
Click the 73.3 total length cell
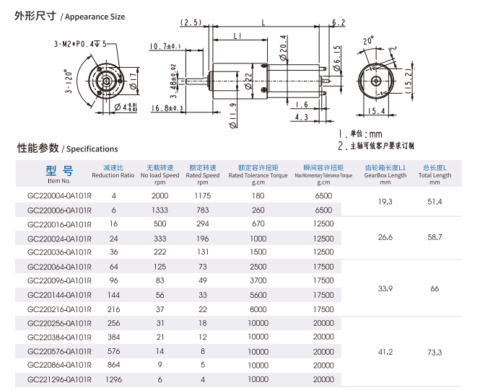[x=435, y=352]
